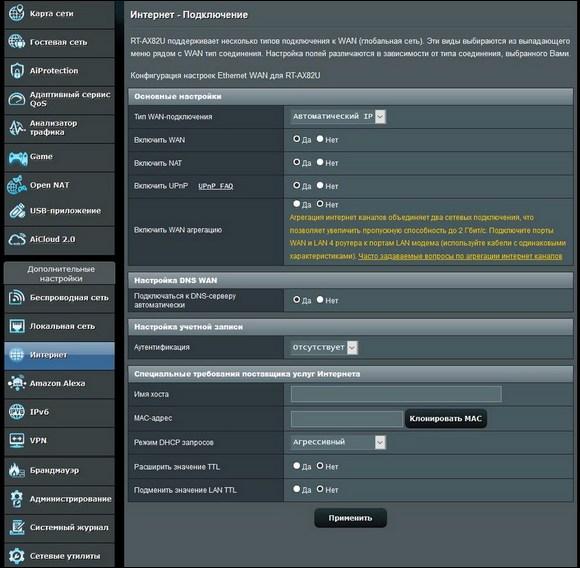Viewport: 580px width, 568px height.
Task: Click the Брандмауэр flame icon
Action: pos(17,470)
